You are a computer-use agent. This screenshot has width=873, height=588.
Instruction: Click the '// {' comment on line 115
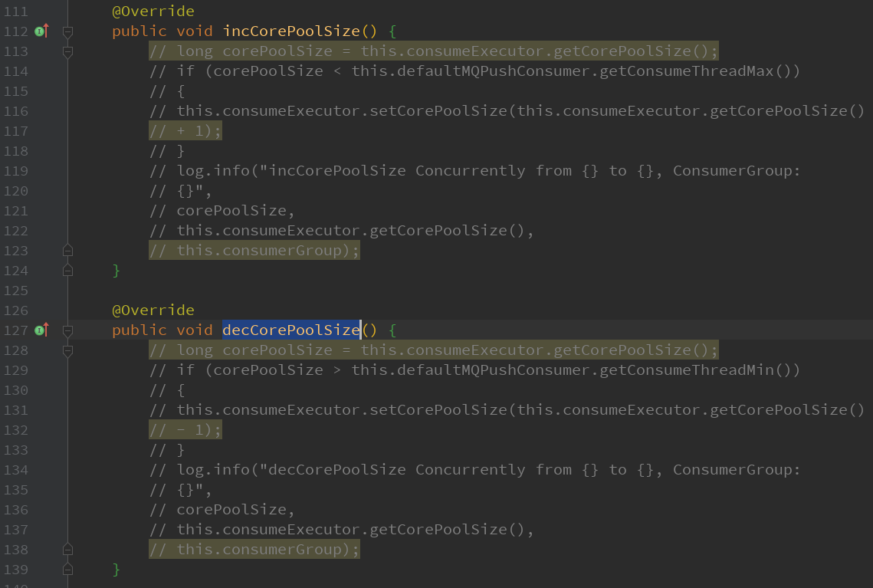pos(167,91)
